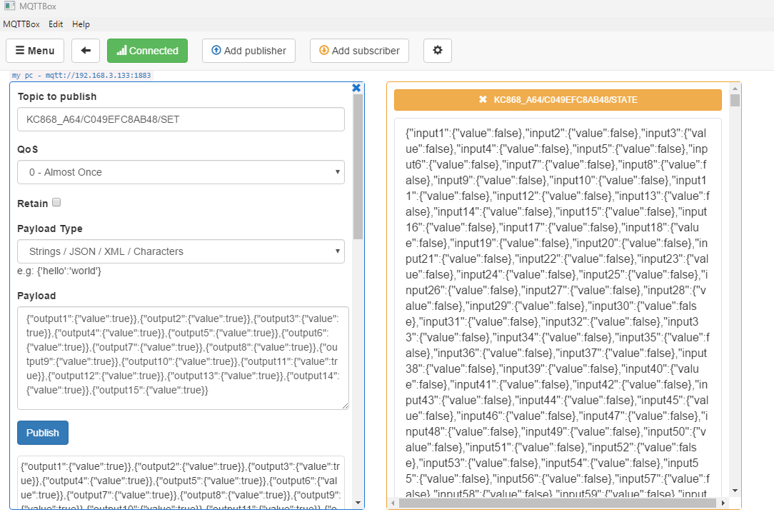
Task: Expand the QoS dropdown
Action: tap(181, 172)
